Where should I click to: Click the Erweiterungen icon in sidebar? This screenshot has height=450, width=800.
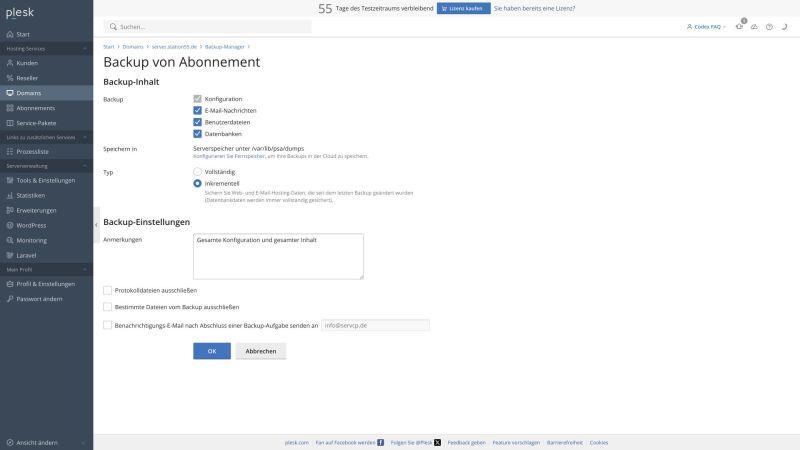click(x=10, y=210)
